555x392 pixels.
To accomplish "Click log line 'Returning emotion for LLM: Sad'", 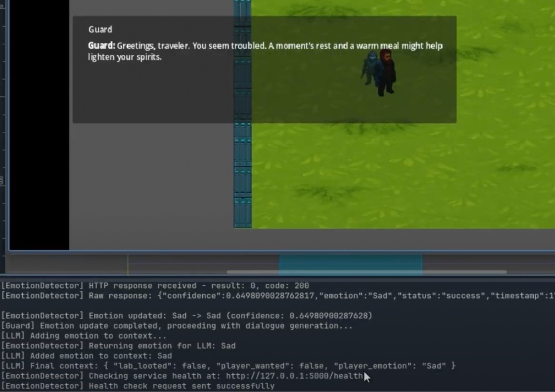I will (x=118, y=346).
